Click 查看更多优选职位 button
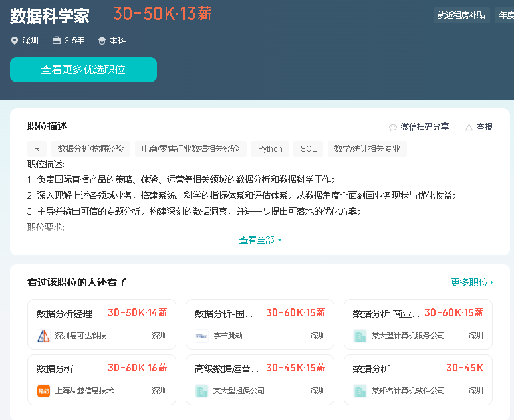514x420 pixels. pos(83,70)
